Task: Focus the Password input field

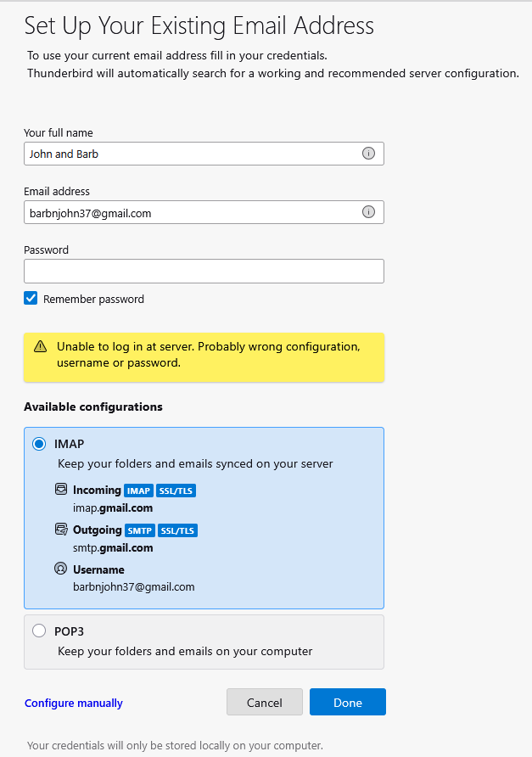Action: [x=204, y=271]
